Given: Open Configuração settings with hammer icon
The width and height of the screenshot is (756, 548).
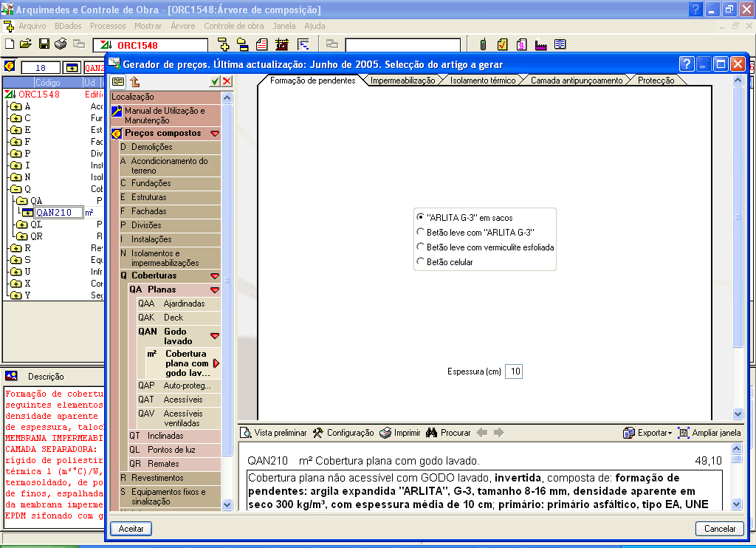Looking at the screenshot, I should pyautogui.click(x=318, y=433).
